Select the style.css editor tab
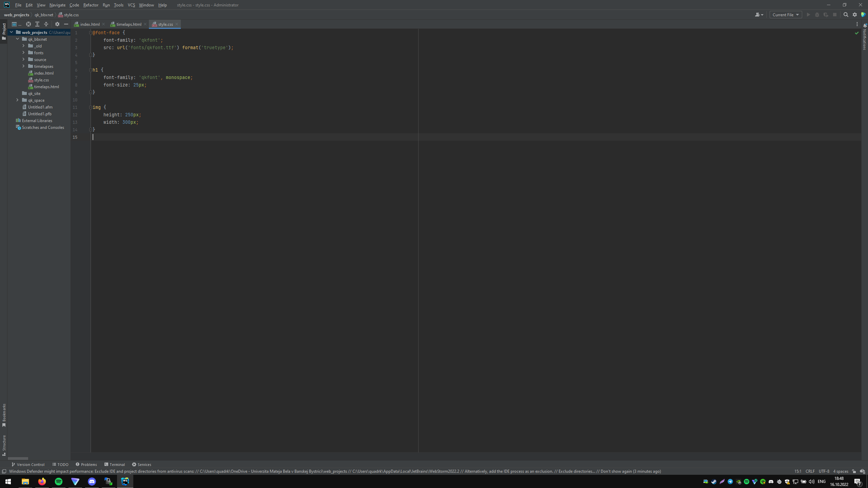868x488 pixels. click(166, 24)
